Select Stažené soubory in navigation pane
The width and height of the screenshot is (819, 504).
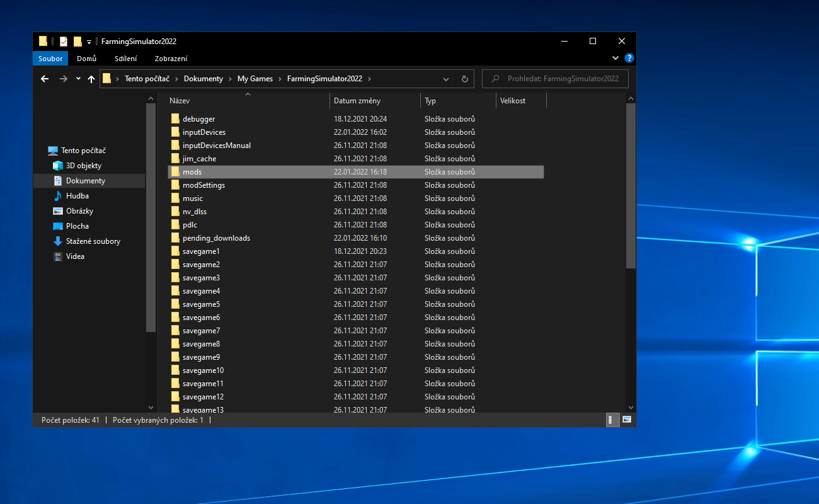point(93,241)
